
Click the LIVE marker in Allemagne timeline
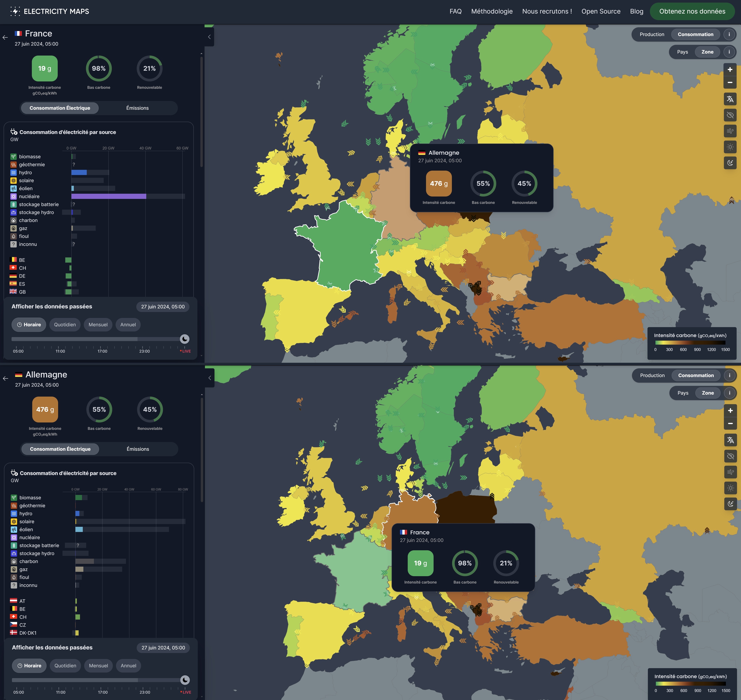(x=186, y=692)
